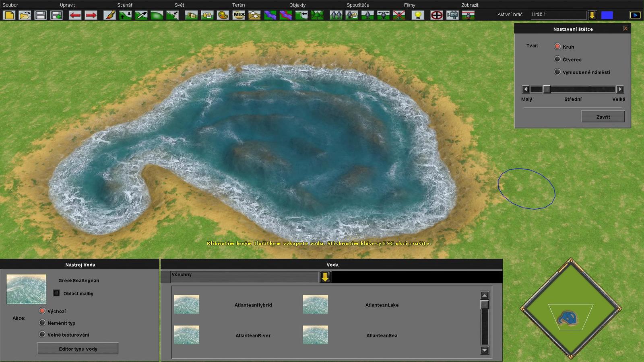This screenshot has width=644, height=362.
Task: Enable the Oblast malby checkbox
Action: [56, 293]
